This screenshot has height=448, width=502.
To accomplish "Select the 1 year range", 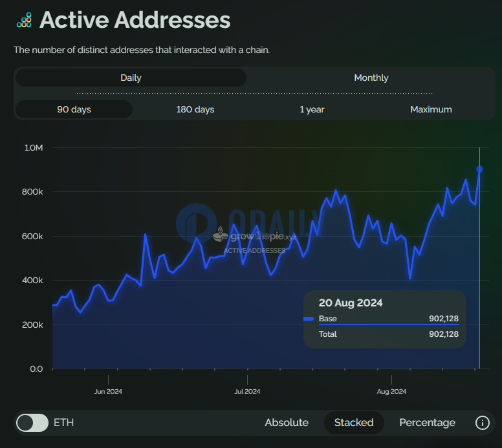I will (x=312, y=109).
